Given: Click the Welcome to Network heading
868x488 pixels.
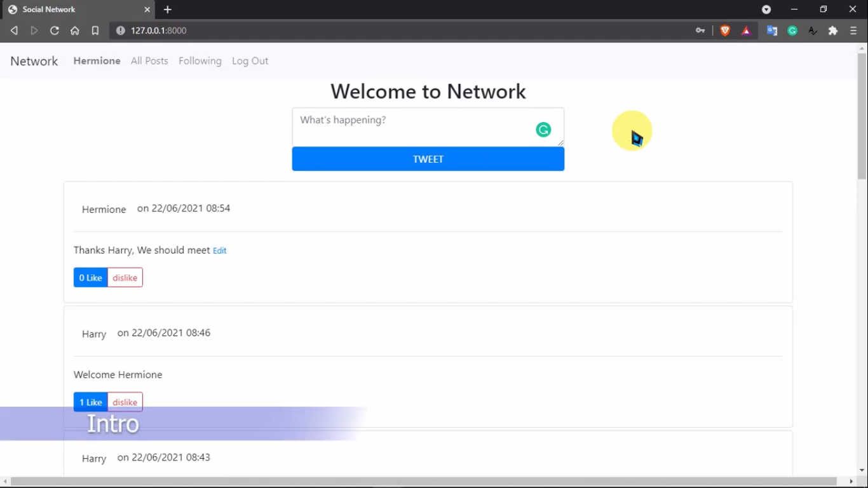Looking at the screenshot, I should pyautogui.click(x=428, y=91).
